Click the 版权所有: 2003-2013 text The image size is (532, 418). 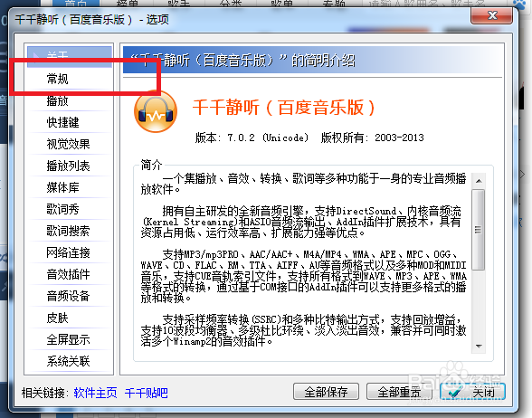(x=372, y=138)
